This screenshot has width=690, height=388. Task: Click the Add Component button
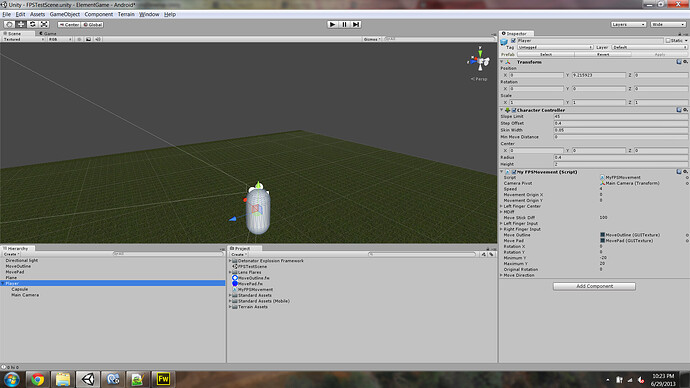tap(594, 286)
